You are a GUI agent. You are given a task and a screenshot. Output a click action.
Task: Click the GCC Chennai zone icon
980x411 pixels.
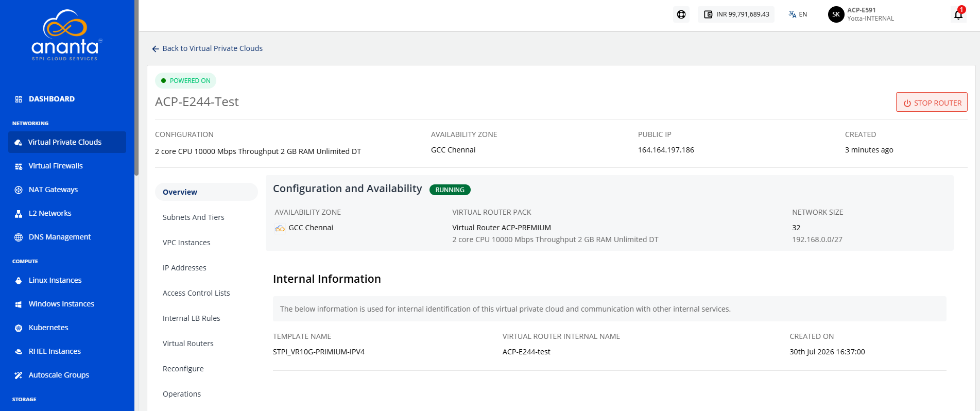[280, 228]
